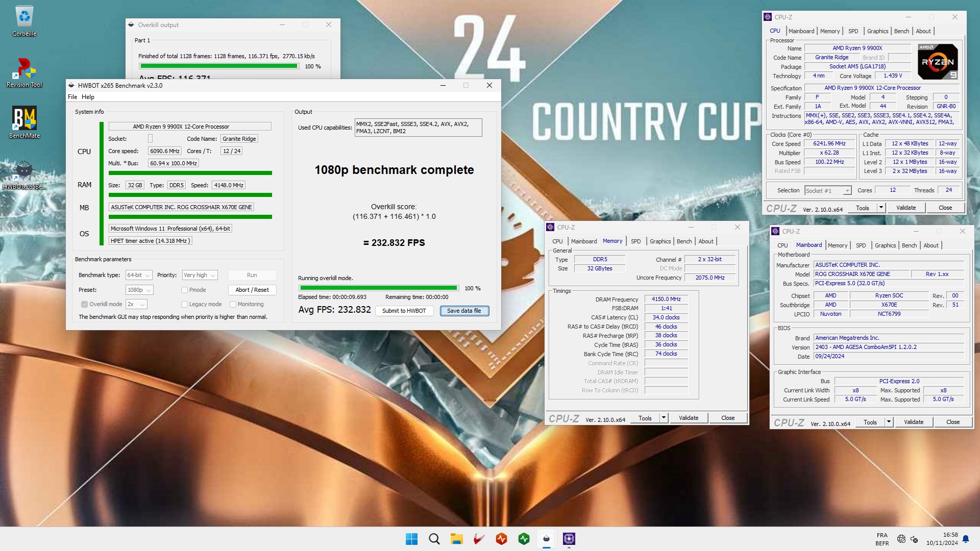
Task: Click the benchmark running progress bar
Action: [x=378, y=288]
